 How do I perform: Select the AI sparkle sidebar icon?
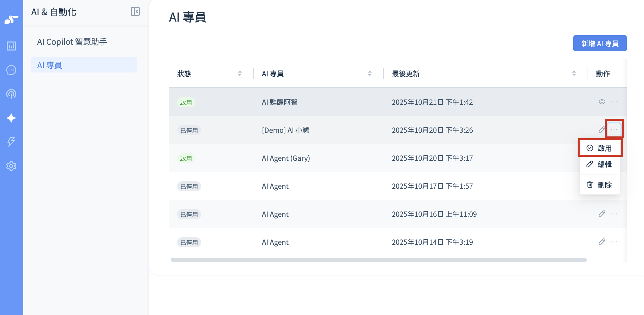(x=11, y=118)
